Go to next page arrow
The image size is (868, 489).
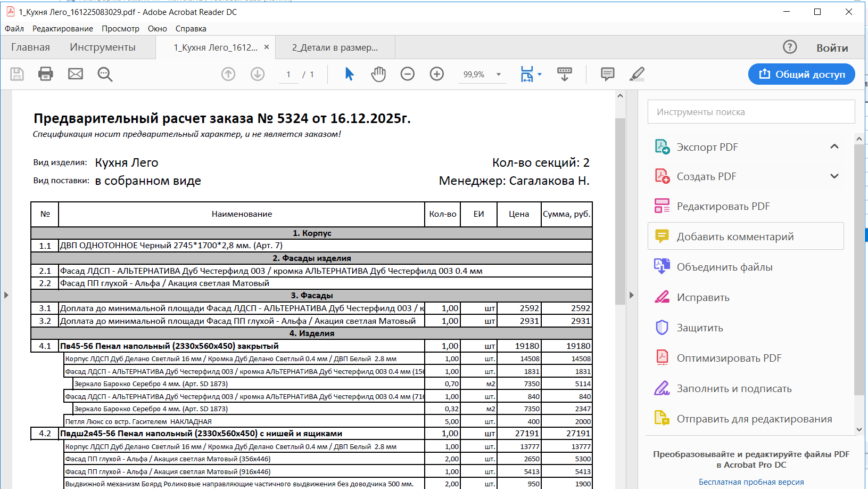pyautogui.click(x=258, y=74)
